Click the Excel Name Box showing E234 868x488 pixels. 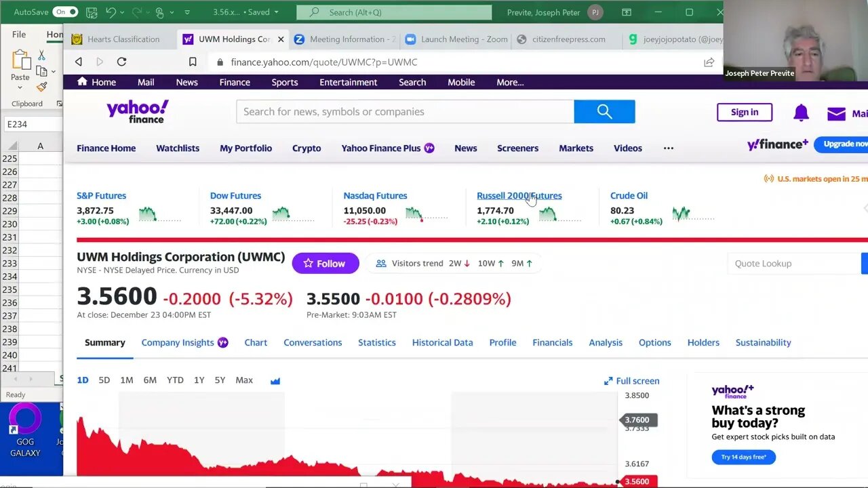(x=32, y=124)
